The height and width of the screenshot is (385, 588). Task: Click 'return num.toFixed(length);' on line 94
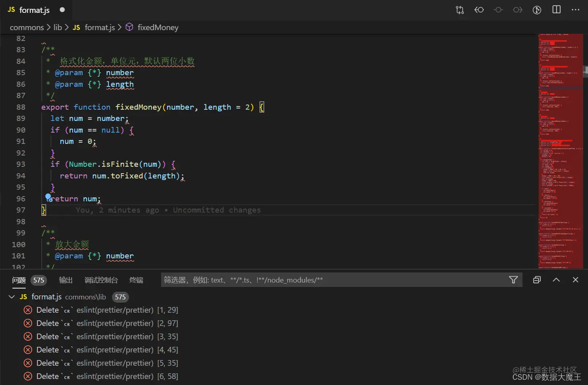coord(122,176)
